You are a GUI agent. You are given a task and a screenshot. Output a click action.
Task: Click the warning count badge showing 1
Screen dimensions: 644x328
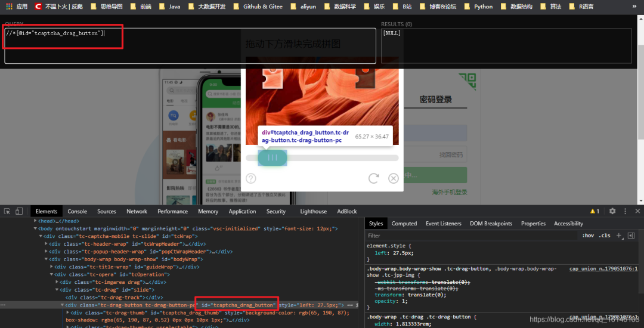click(x=595, y=211)
